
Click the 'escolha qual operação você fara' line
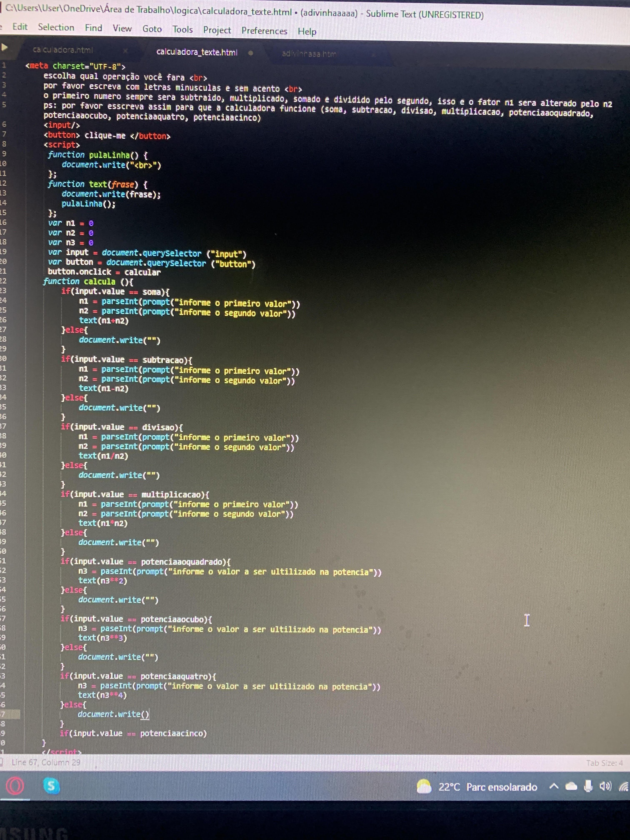click(125, 77)
